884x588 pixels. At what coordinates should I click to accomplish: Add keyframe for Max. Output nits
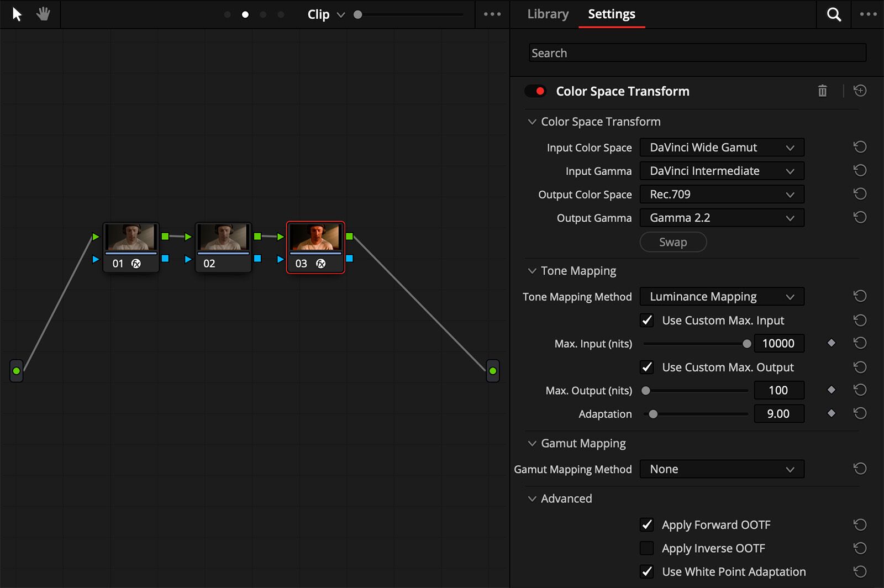[831, 390]
